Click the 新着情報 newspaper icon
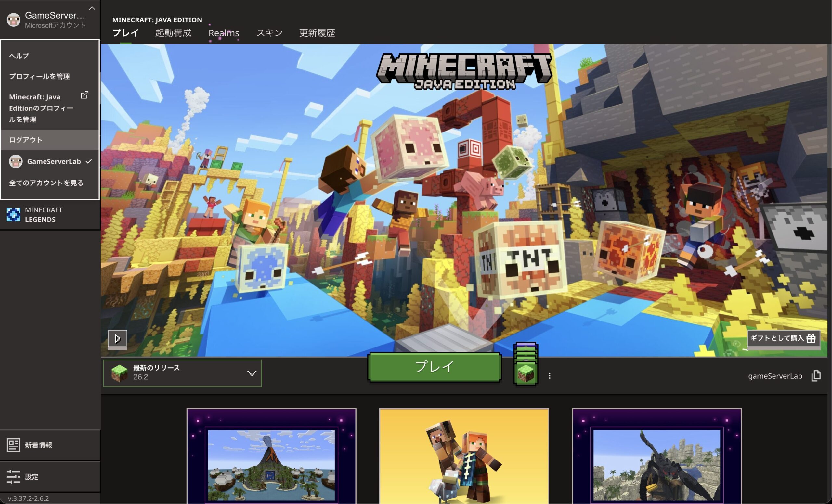The width and height of the screenshot is (832, 504). [14, 445]
